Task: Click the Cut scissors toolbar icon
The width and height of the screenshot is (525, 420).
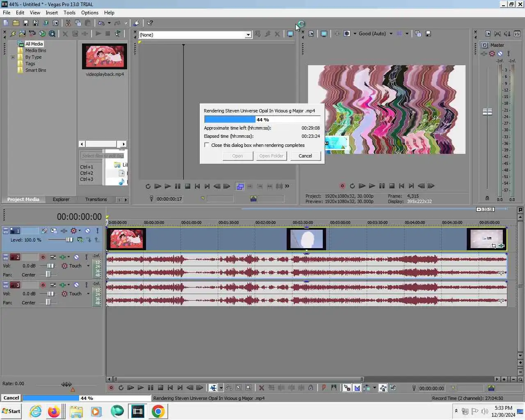Action: (68, 23)
